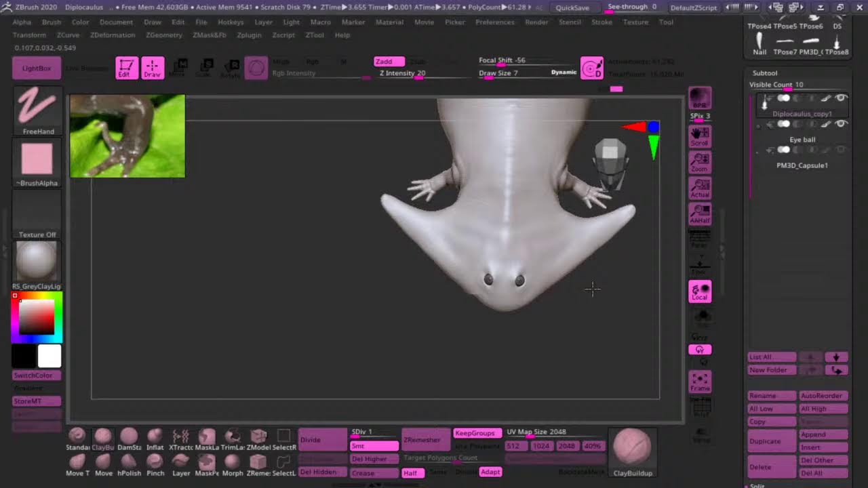Select the MaskLasso brush
Viewport: 868px width, 488px height.
point(206,439)
